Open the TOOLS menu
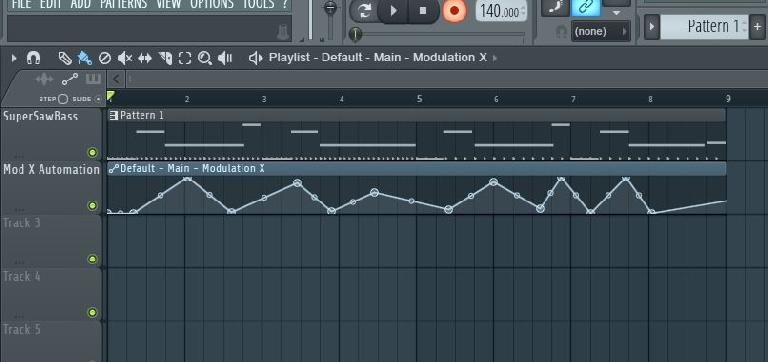Image resolution: width=768 pixels, height=362 pixels. click(258, 4)
